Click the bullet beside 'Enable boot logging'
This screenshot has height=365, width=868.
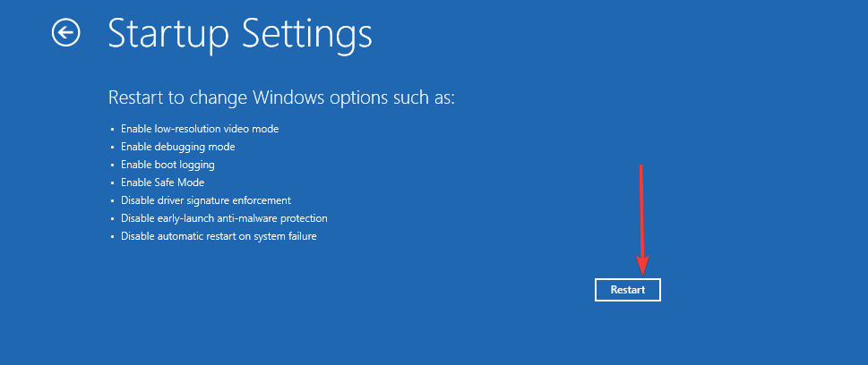[x=112, y=166]
